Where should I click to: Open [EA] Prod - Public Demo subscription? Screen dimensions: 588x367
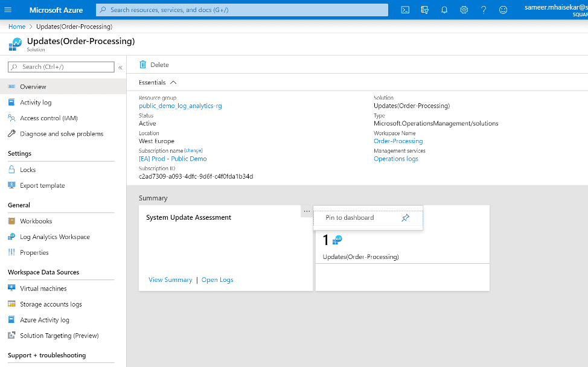tap(173, 159)
